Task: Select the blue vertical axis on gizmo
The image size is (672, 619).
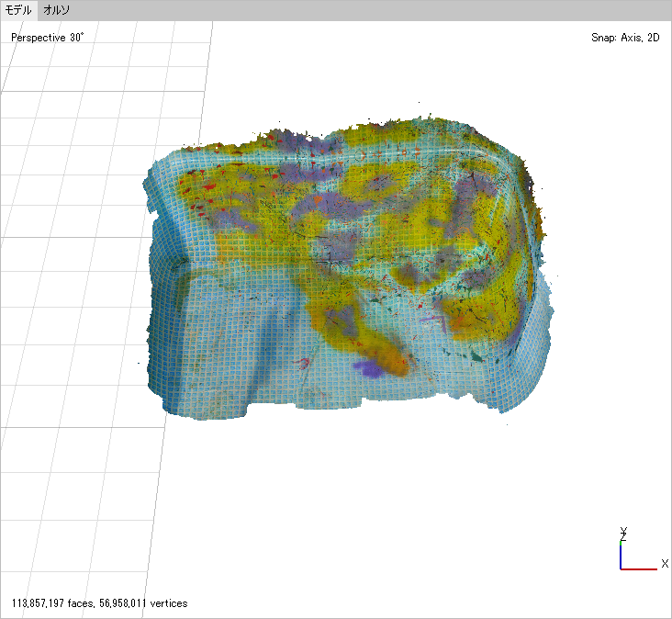Action: click(x=621, y=557)
